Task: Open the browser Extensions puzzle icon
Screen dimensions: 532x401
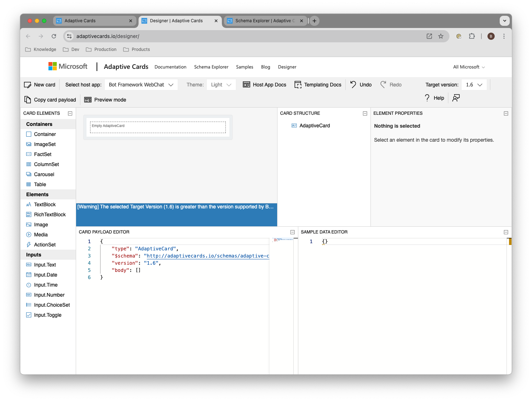Action: [x=472, y=36]
